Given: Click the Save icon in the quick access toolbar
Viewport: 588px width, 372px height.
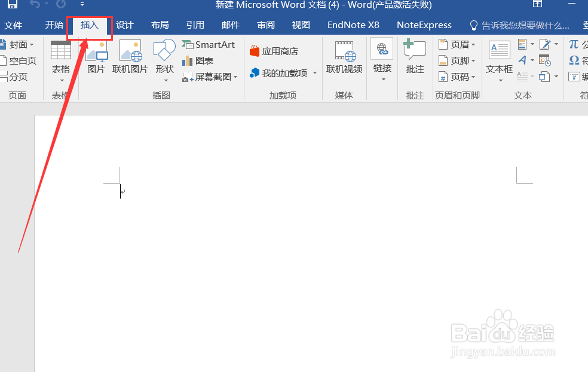Looking at the screenshot, I should pyautogui.click(x=13, y=4).
